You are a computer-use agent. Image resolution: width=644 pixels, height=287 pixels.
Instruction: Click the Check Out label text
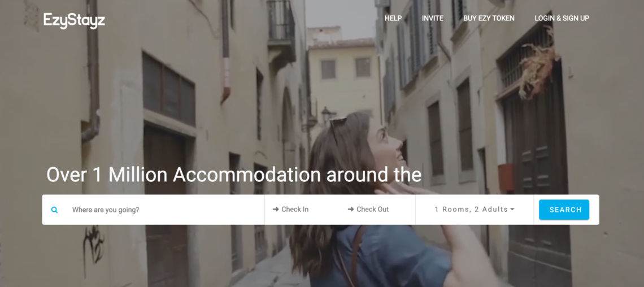tap(372, 210)
